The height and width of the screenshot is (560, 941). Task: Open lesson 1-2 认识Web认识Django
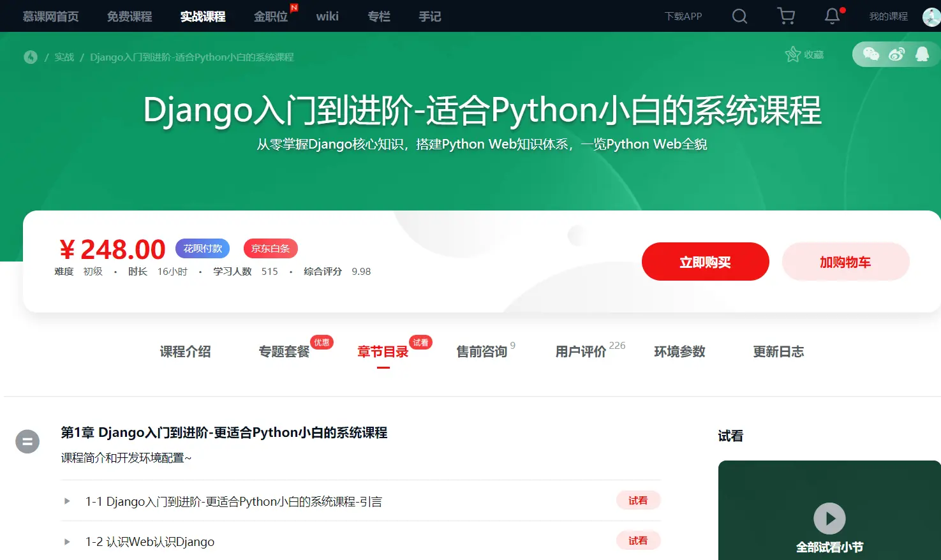point(150,542)
